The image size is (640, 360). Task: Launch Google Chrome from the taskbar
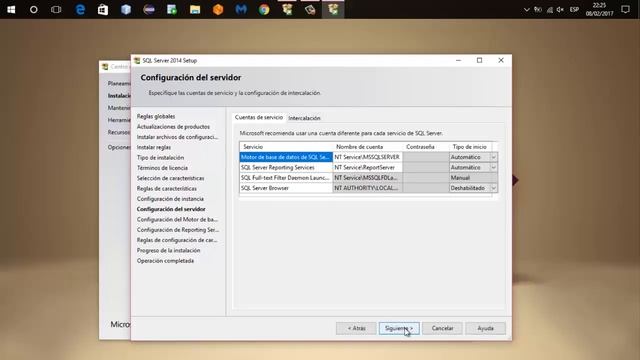pyautogui.click(x=264, y=9)
